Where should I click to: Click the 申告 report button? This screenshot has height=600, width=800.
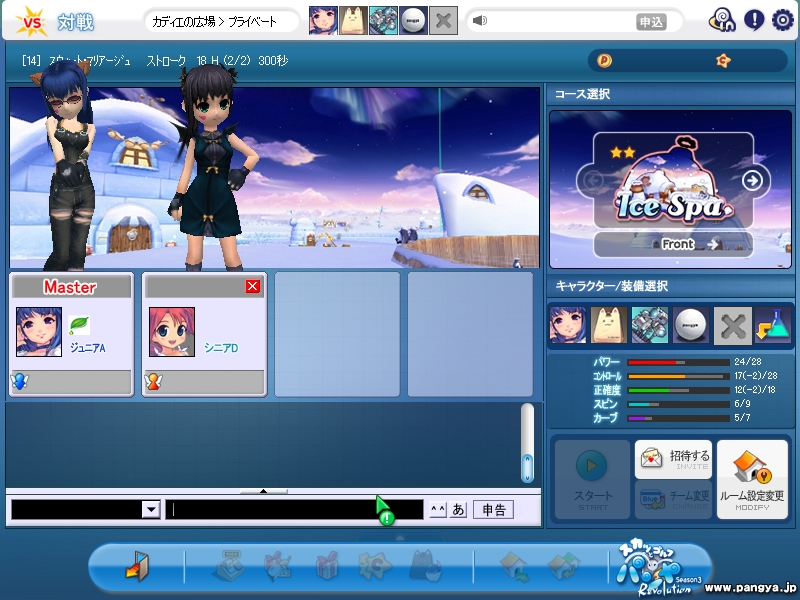(x=493, y=510)
